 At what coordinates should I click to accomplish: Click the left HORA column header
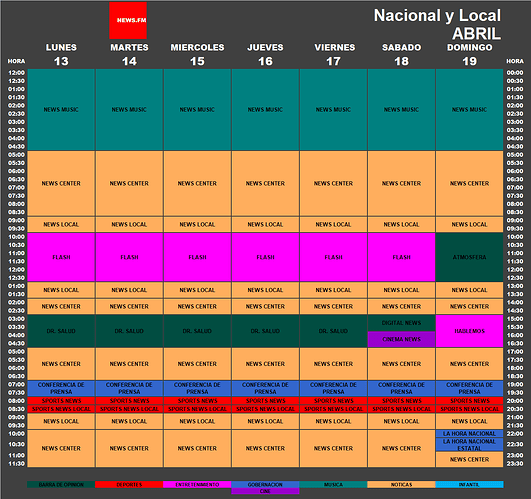pyautogui.click(x=16, y=61)
